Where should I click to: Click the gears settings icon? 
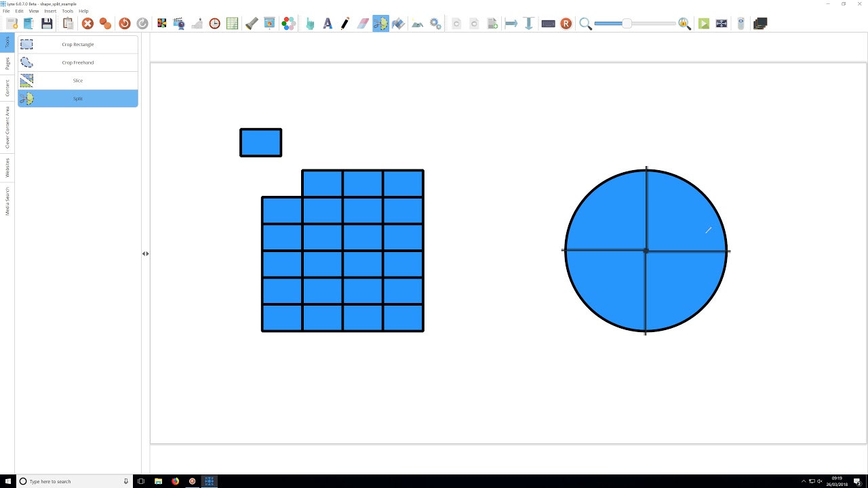coord(435,24)
